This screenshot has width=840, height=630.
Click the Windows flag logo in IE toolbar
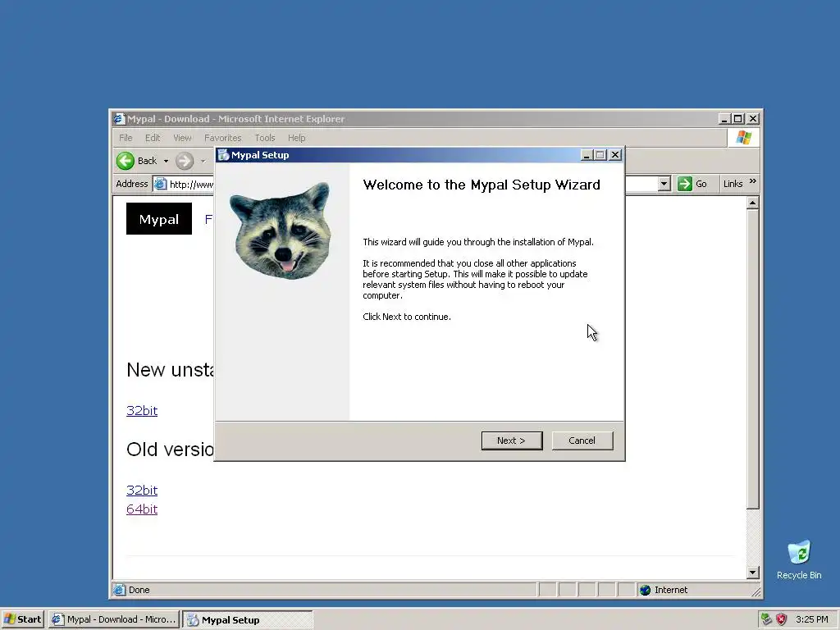(743, 138)
